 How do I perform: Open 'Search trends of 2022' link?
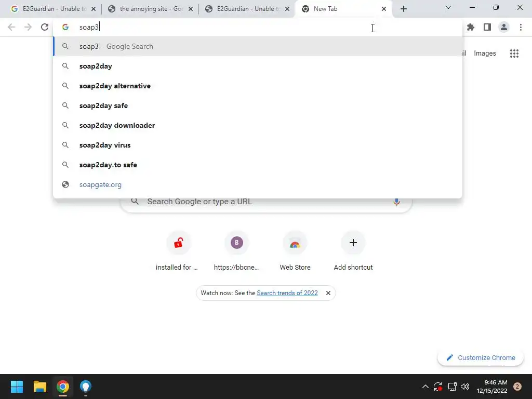(287, 293)
